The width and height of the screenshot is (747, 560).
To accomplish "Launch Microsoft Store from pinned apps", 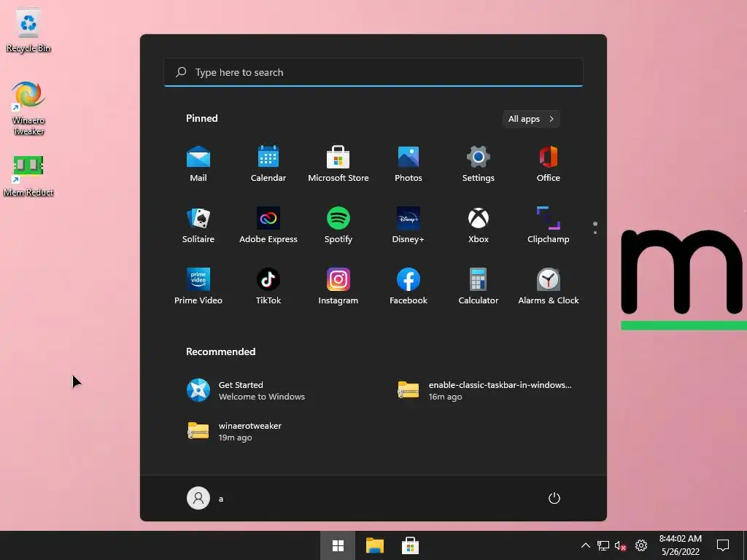I will coord(338,164).
